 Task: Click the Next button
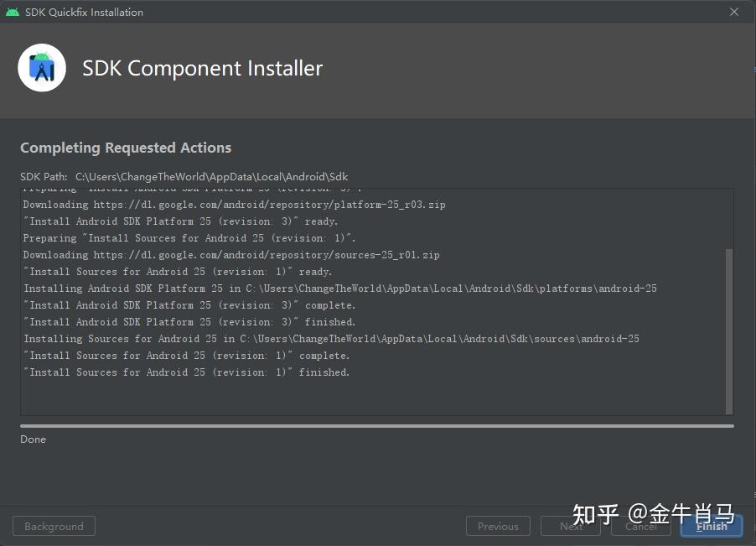click(571, 526)
